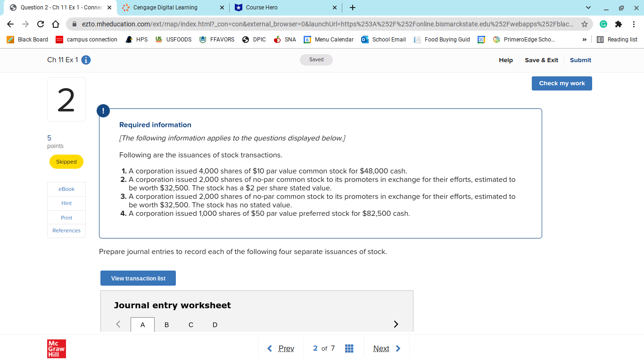Open the campus connection bookmark

[x=87, y=40]
